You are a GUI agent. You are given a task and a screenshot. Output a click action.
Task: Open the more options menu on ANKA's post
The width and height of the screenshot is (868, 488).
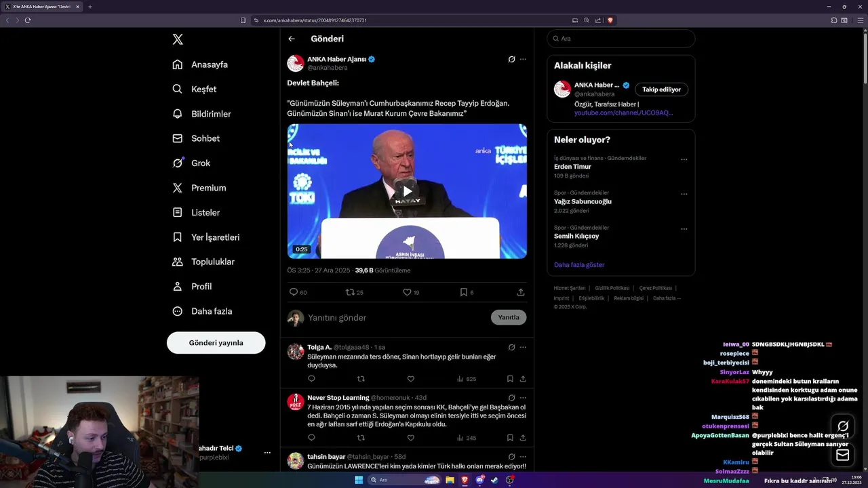(x=523, y=59)
